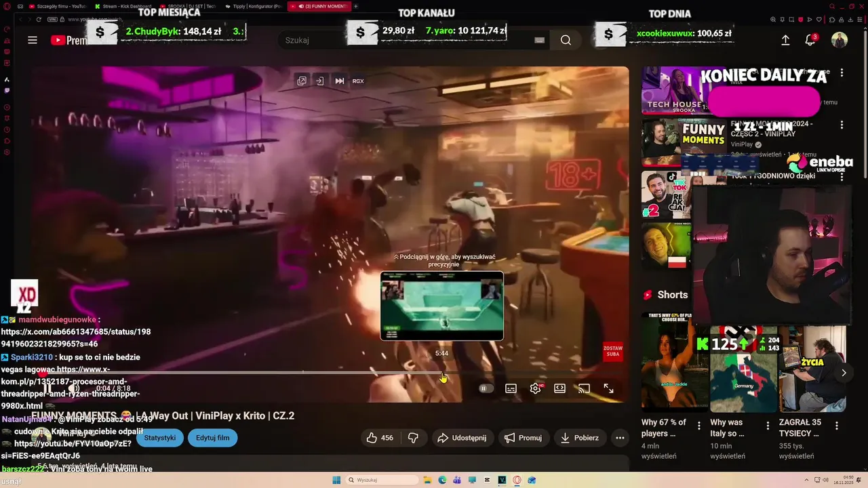
Task: Open the Funny Moments suggested thumbnail
Action: (684, 142)
